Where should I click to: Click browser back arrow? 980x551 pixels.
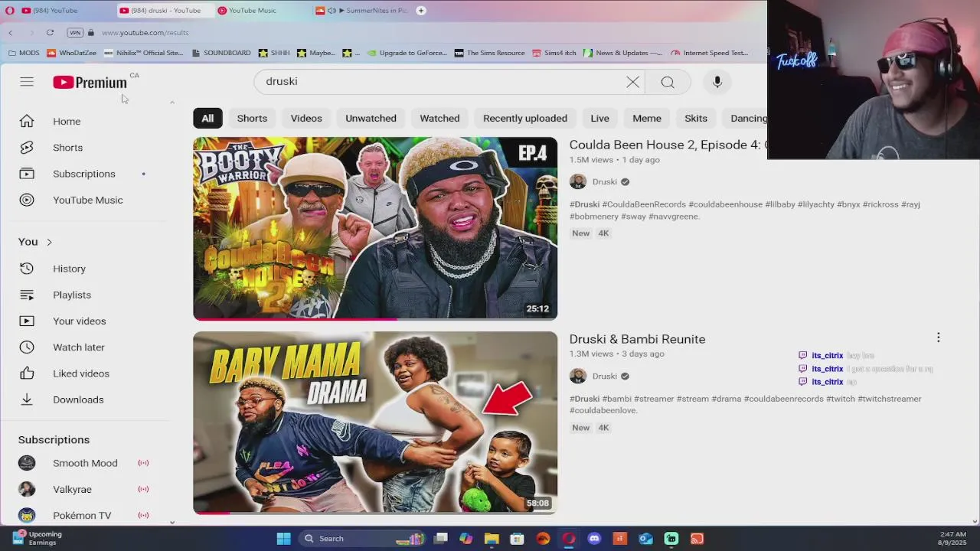pyautogui.click(x=10, y=32)
